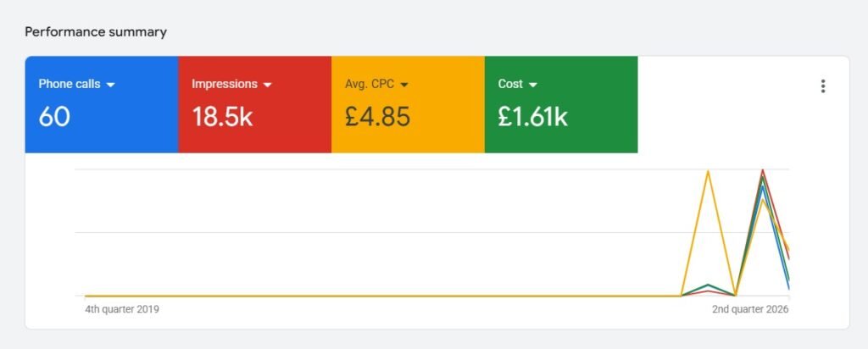This screenshot has height=349, width=868.
Task: Select the "Avg. CPC" label text
Action: [x=370, y=85]
